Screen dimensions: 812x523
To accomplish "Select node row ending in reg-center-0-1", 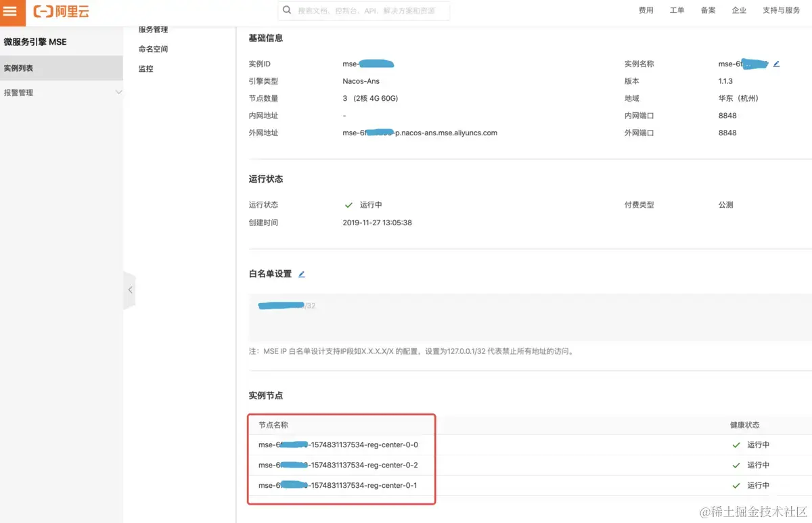I will (x=530, y=486).
